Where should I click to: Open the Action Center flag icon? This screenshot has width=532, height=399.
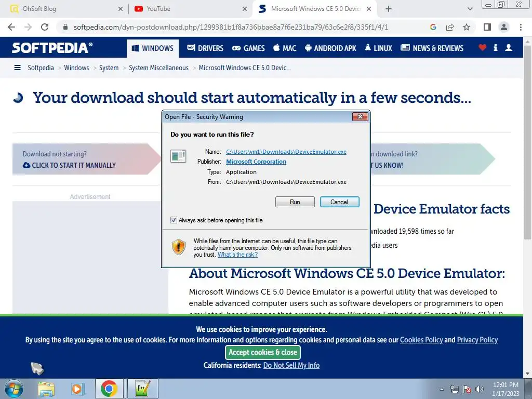[467, 389]
